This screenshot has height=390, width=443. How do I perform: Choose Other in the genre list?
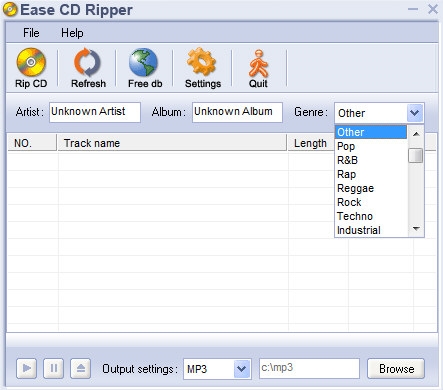pyautogui.click(x=371, y=132)
